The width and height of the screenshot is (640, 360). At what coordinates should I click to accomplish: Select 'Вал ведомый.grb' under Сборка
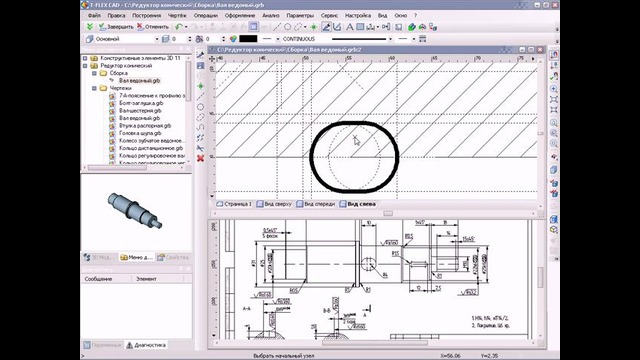pos(140,81)
